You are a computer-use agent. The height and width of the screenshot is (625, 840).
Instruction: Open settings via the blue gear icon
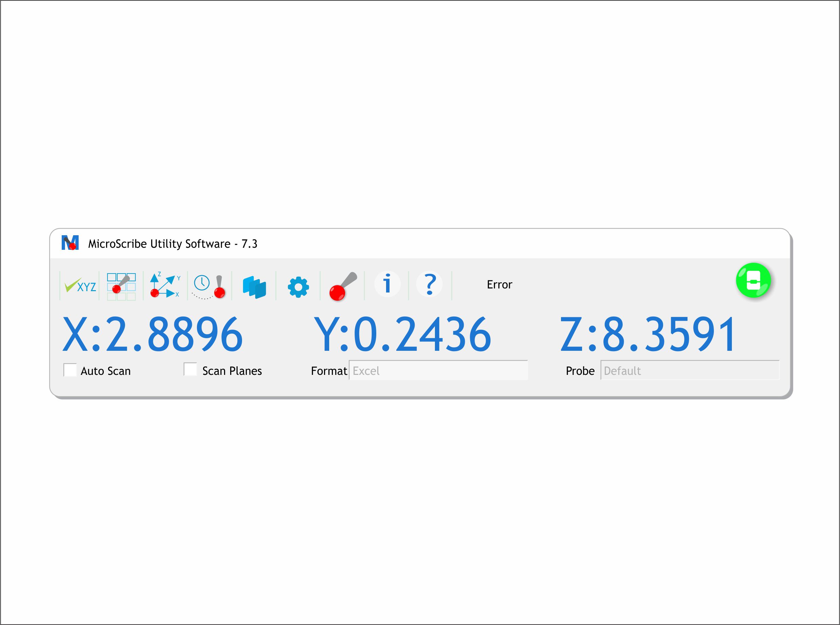[x=298, y=287]
